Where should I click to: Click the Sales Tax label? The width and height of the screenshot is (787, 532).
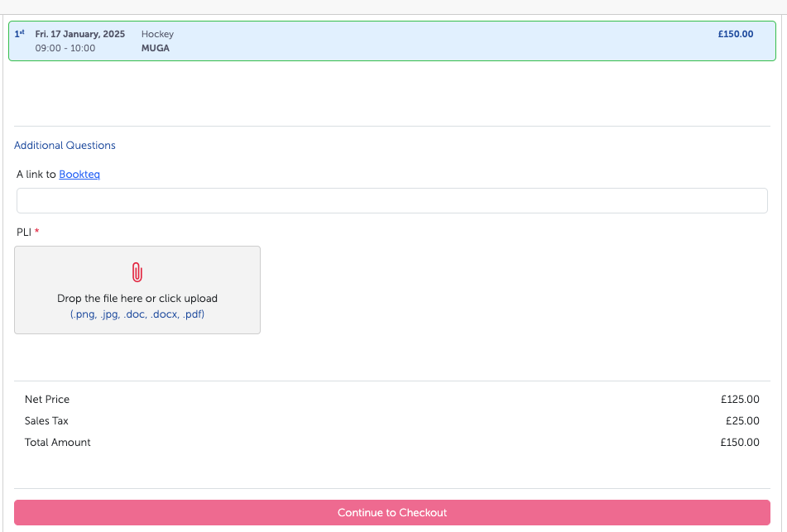click(46, 421)
